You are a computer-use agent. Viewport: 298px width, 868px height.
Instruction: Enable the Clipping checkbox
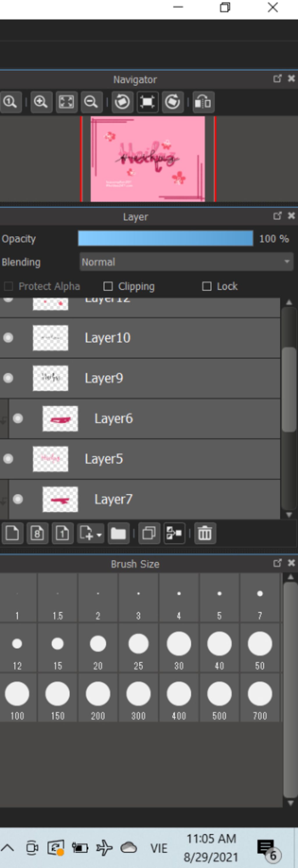coord(108,287)
